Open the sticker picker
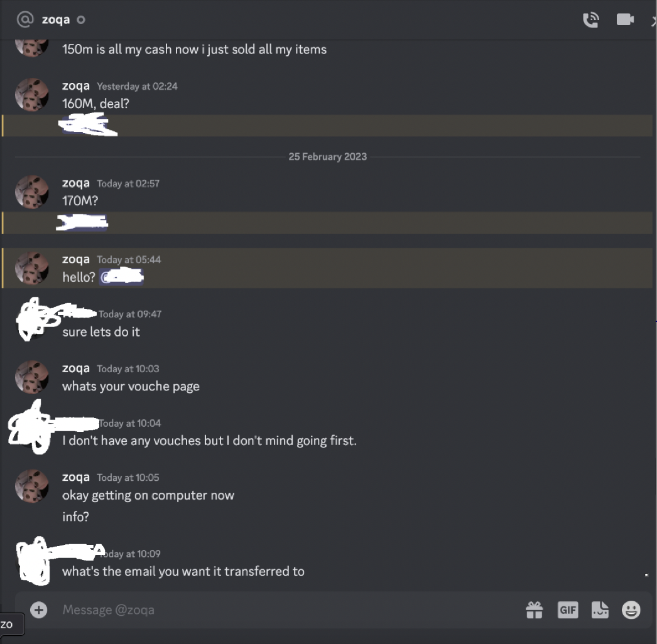 (x=600, y=609)
